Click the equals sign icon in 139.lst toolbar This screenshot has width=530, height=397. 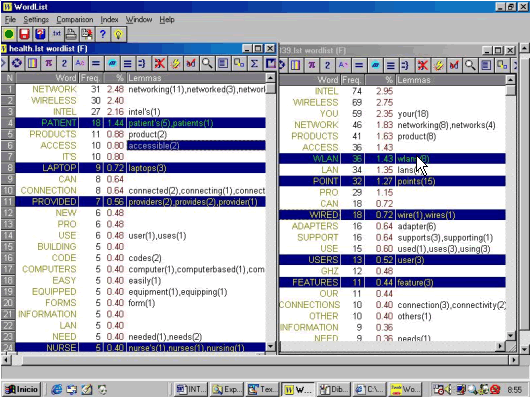pos(359,65)
